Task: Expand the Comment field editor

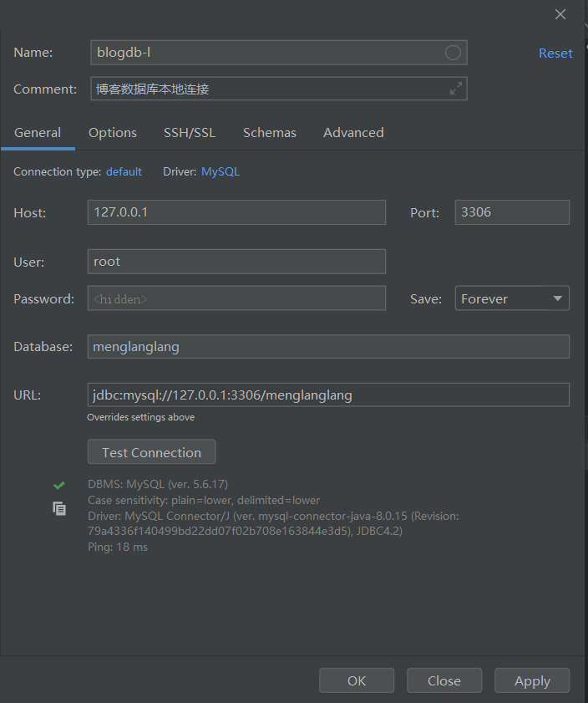Action: click(x=456, y=89)
